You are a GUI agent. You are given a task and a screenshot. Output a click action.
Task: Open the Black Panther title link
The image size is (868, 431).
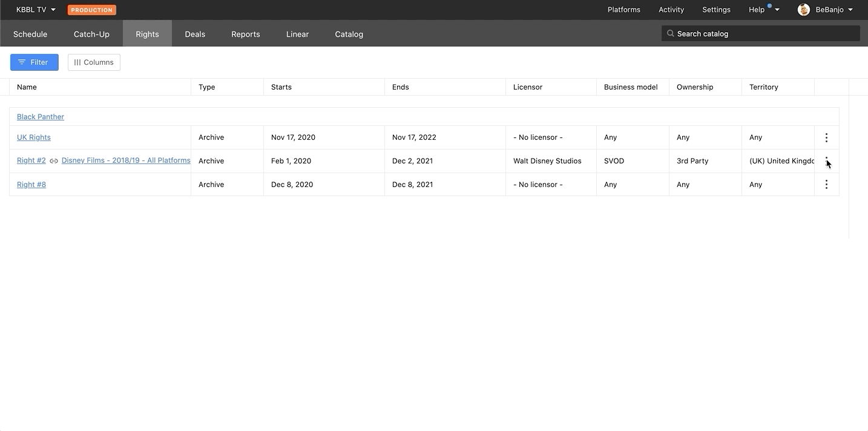41,117
